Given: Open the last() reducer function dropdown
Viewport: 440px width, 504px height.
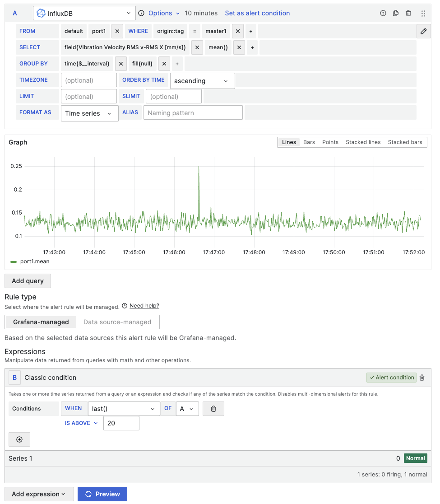Looking at the screenshot, I should pos(124,409).
